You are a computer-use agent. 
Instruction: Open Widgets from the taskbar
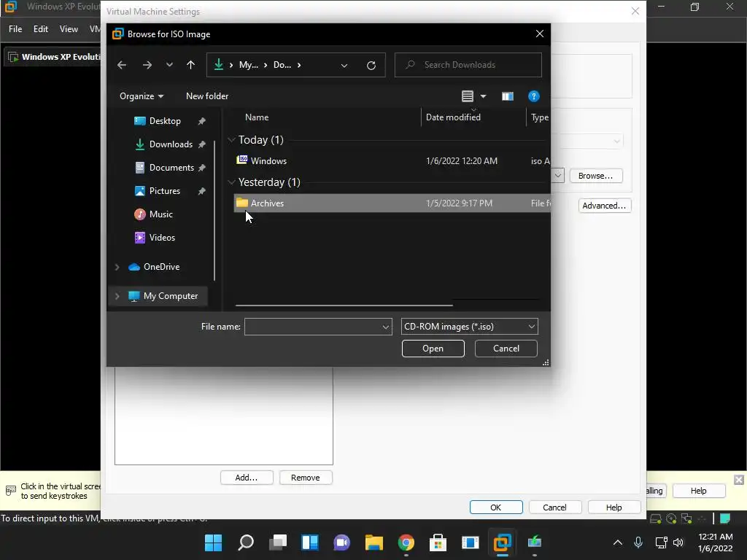coord(309,542)
